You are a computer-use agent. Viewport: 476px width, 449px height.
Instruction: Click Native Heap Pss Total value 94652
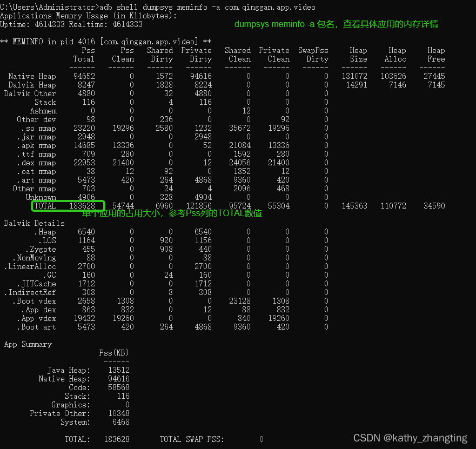click(84, 76)
